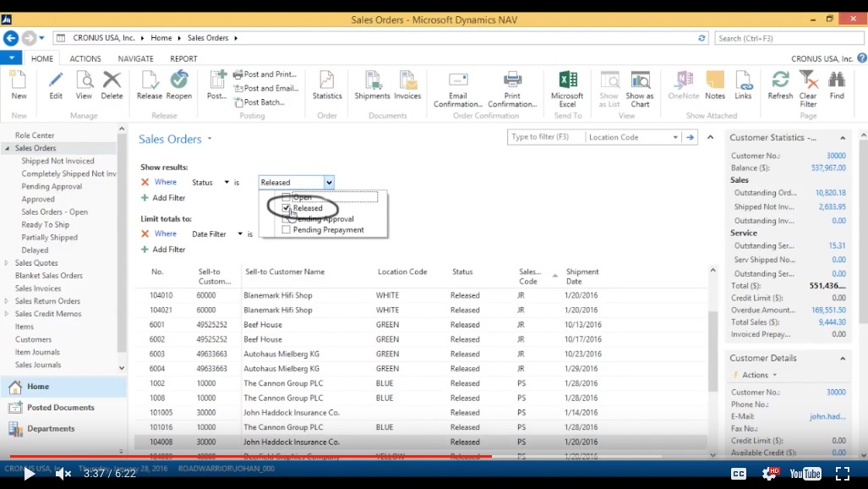Play the video
This screenshot has height=489, width=868.
click(x=29, y=474)
